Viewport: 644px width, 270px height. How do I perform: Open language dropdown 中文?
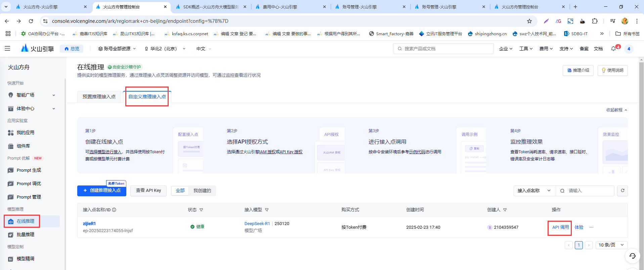pos(204,49)
